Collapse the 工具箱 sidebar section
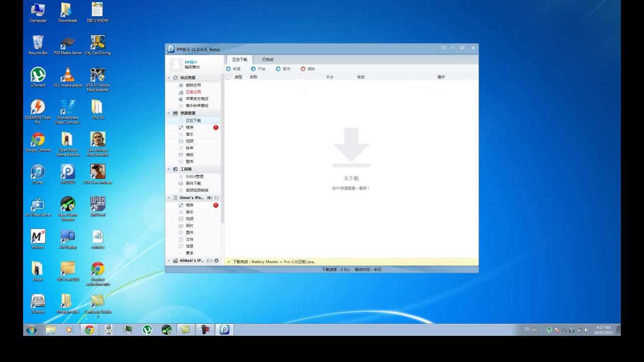Viewport: 644px width, 362px height. (x=169, y=169)
